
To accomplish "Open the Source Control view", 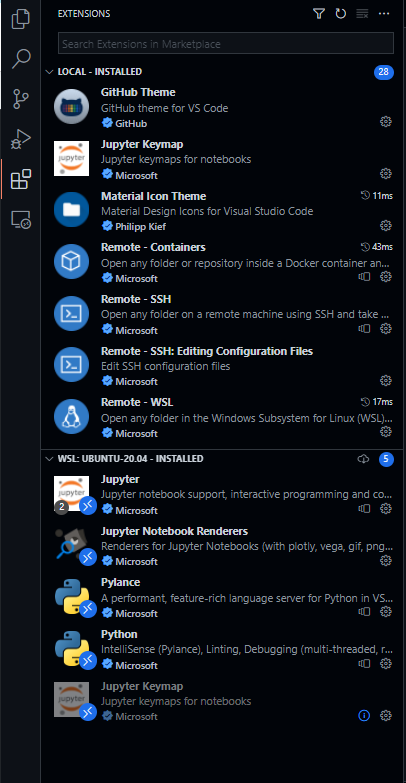I will pyautogui.click(x=20, y=99).
